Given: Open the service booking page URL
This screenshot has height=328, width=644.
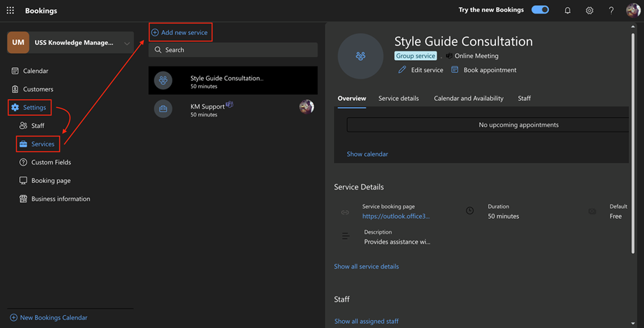Looking at the screenshot, I should tap(396, 216).
